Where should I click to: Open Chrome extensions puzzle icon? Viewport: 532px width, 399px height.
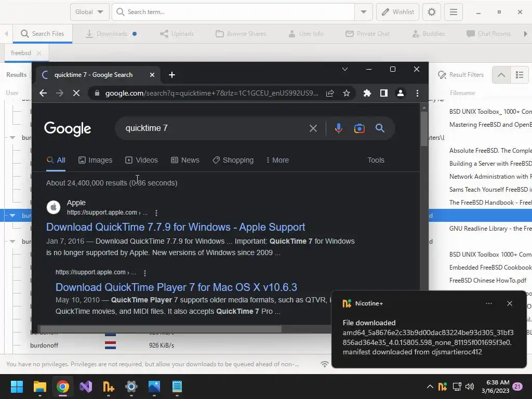point(367,93)
